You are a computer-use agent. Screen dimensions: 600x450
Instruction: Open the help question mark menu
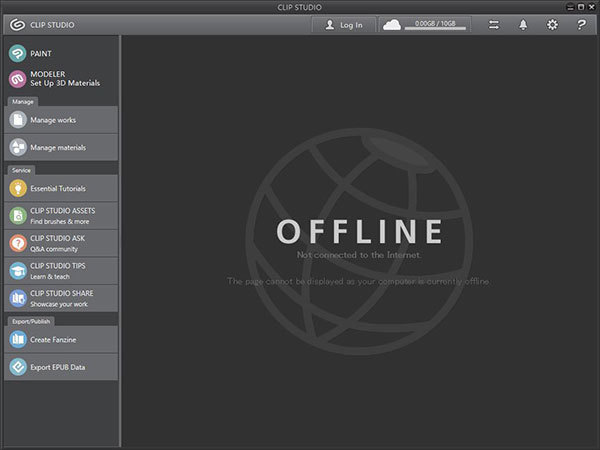tap(581, 24)
